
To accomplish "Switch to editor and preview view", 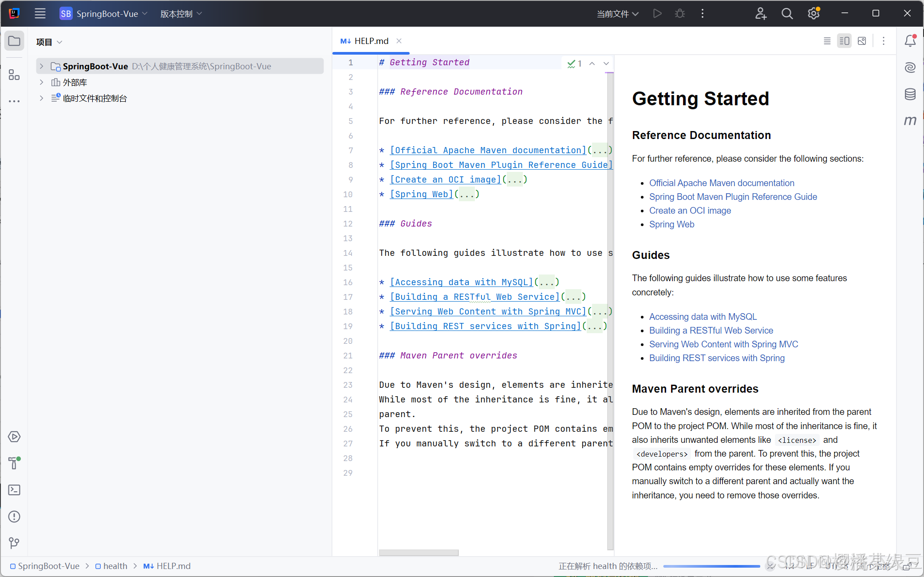I will pos(844,41).
